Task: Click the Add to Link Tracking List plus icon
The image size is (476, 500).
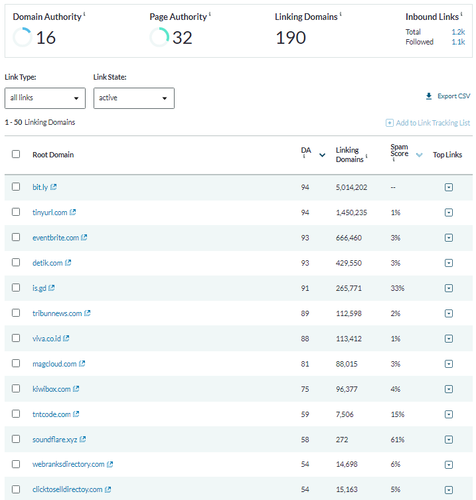Action: tap(389, 123)
